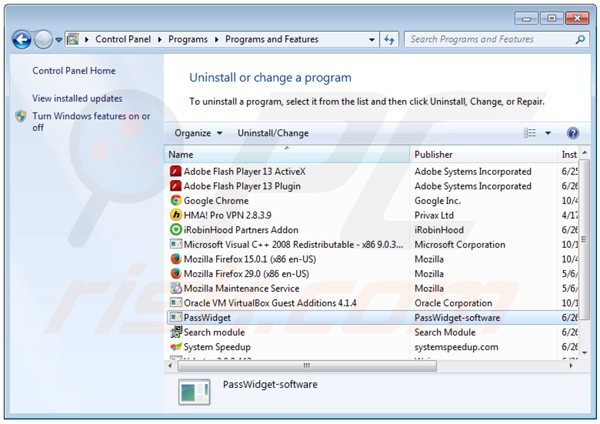
Task: Click the scroll down arrow of program list
Action: 584,352
